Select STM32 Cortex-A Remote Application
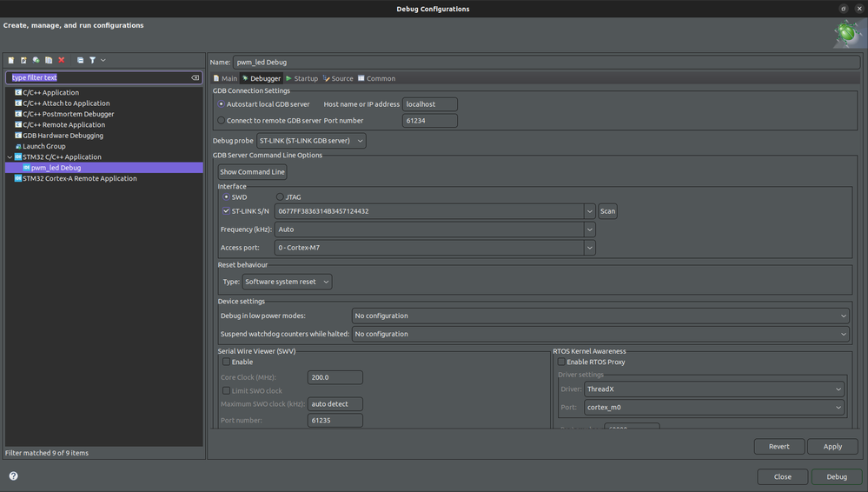 click(79, 178)
